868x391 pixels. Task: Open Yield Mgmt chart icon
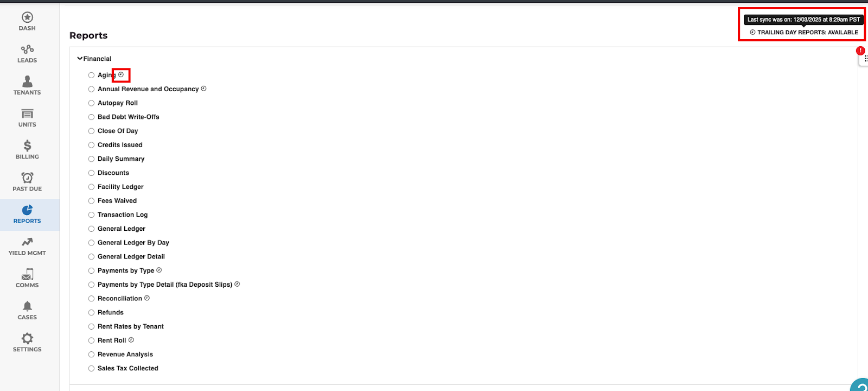tap(27, 242)
